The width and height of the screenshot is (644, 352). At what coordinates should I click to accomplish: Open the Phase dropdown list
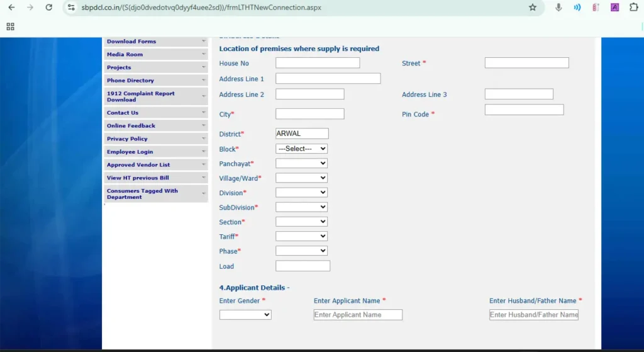pos(302,251)
